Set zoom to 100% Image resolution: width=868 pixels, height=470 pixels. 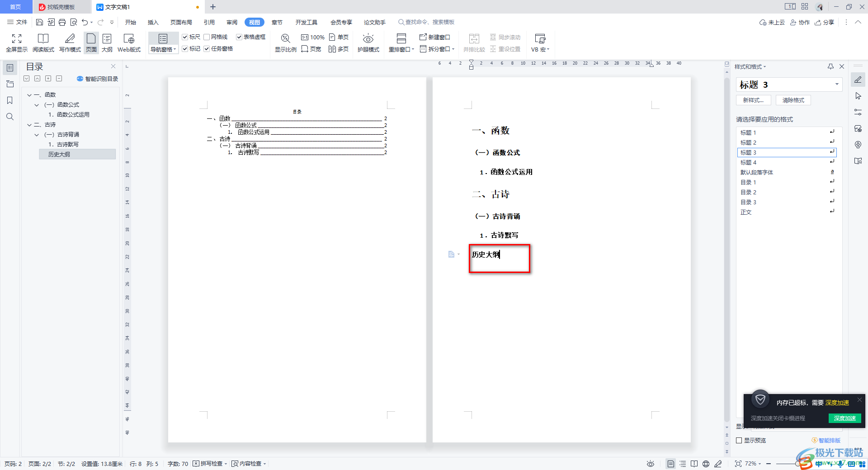click(x=313, y=37)
